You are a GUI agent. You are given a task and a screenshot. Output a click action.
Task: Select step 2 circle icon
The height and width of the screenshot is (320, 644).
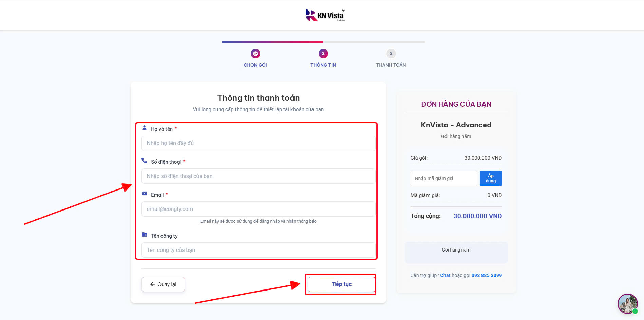323,54
